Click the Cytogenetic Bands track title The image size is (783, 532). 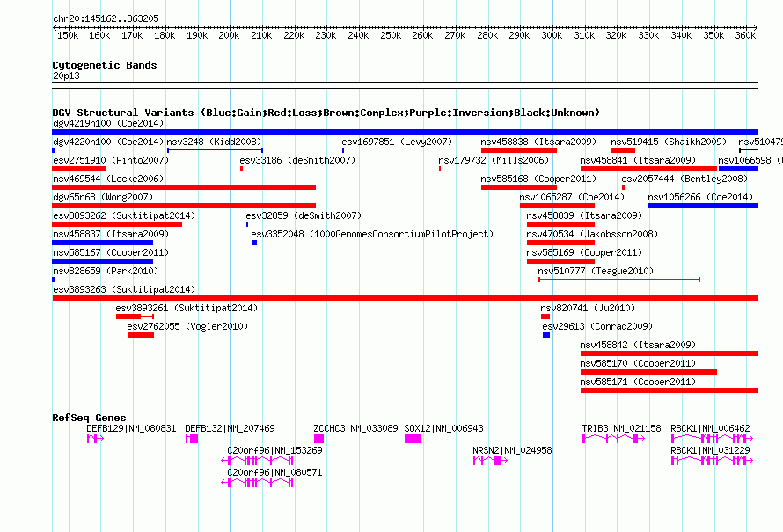105,65
